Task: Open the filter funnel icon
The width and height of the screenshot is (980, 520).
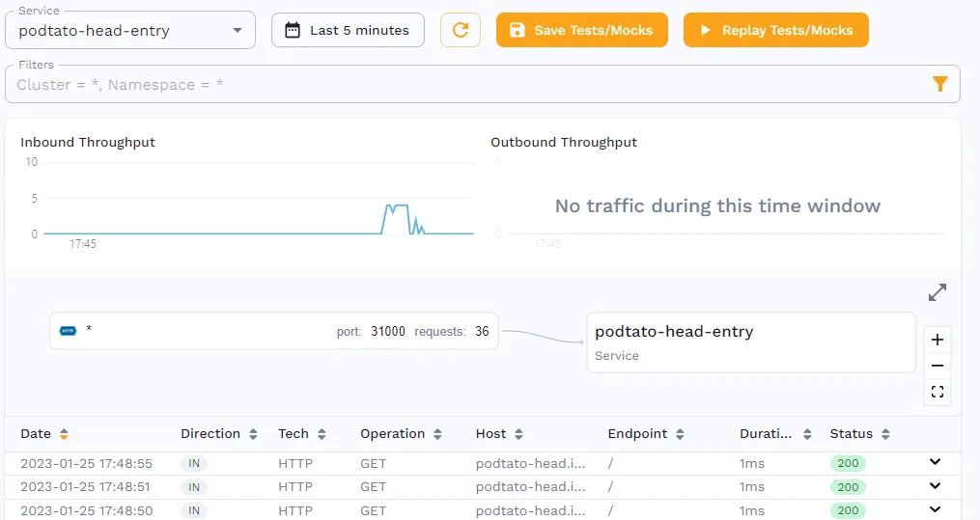Action: (x=940, y=84)
